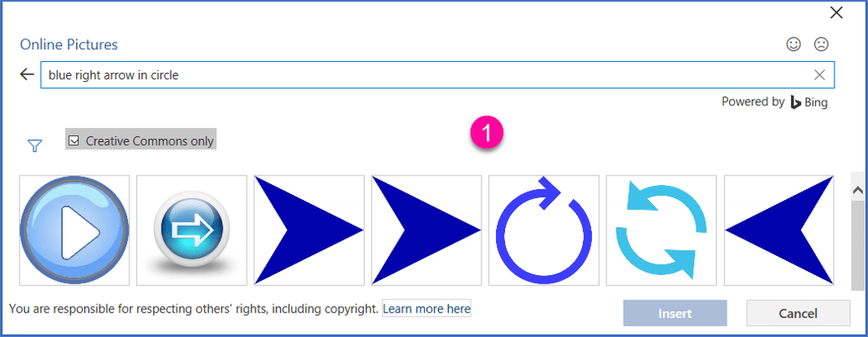Close the Online Pictures dialog

click(836, 13)
